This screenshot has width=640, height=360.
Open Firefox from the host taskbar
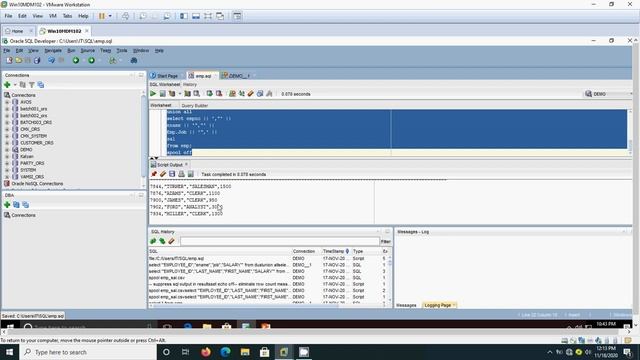206,352
